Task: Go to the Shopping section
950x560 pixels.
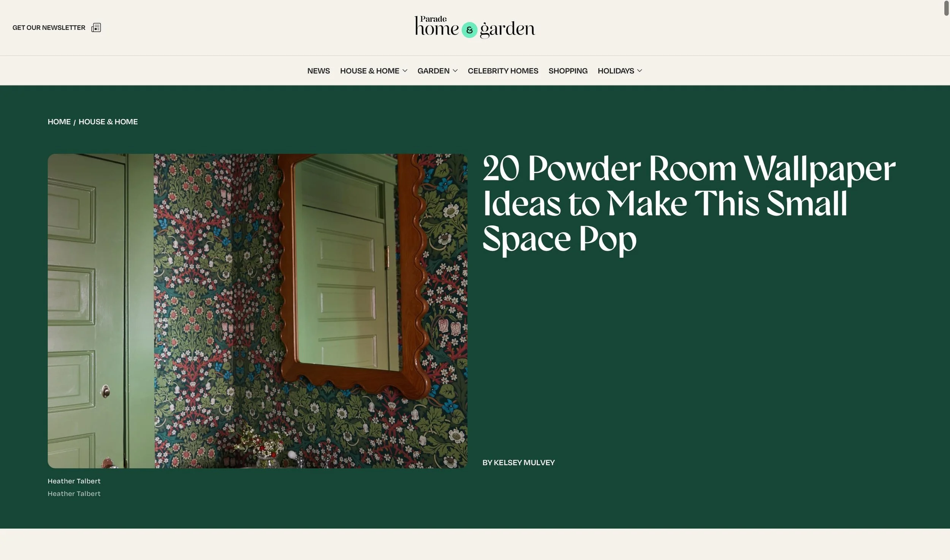Action: coord(568,71)
